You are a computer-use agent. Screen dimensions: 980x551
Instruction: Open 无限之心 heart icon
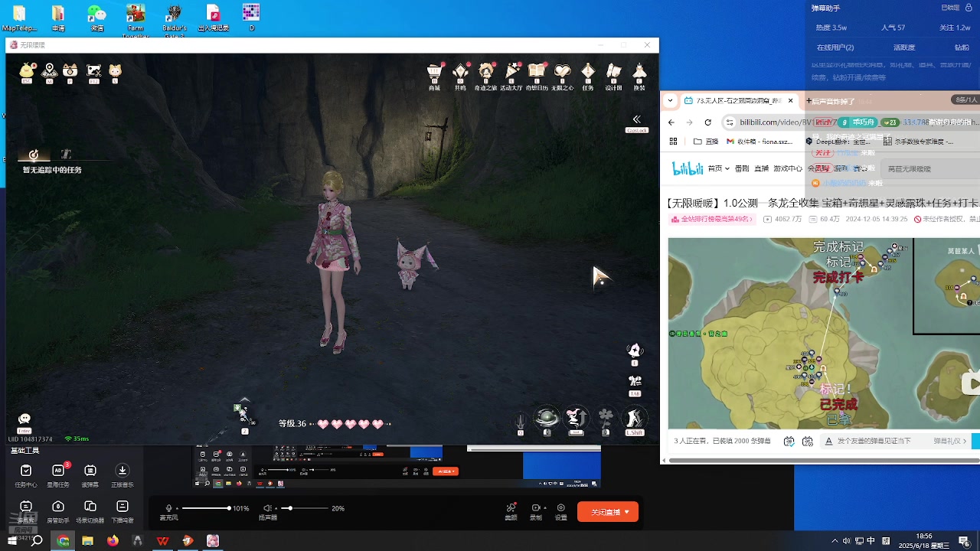coord(563,71)
